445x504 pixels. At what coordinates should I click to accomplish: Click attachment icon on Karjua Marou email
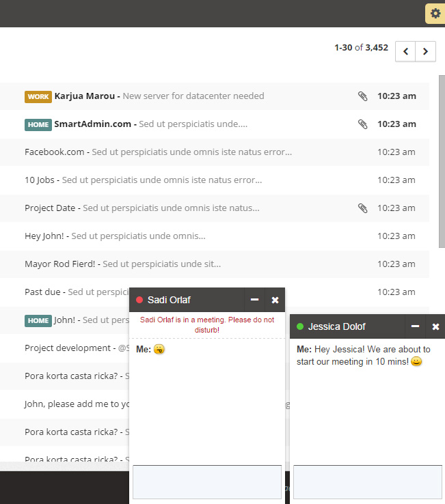[x=363, y=96]
